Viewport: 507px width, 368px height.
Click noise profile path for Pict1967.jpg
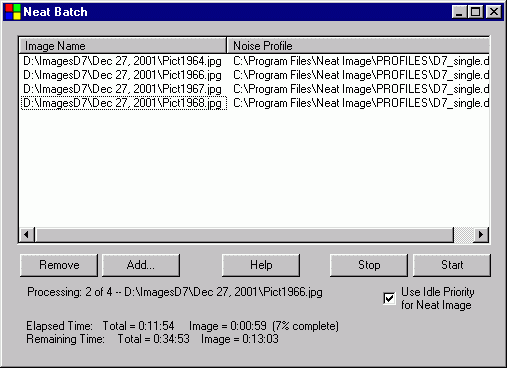coord(361,89)
